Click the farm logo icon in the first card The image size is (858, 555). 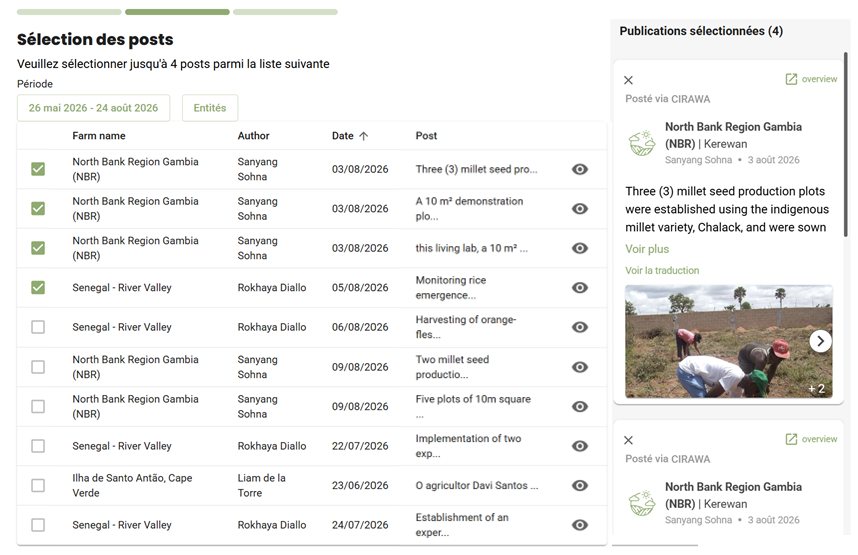[x=642, y=143]
